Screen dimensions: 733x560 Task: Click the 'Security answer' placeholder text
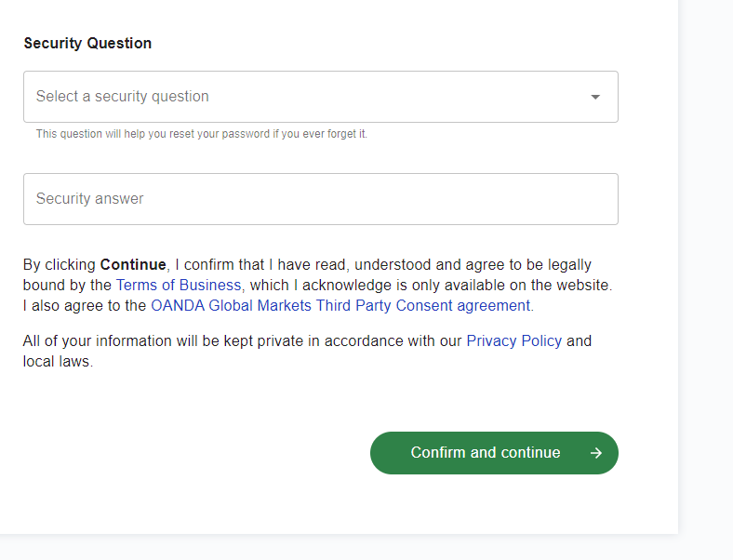(x=89, y=199)
